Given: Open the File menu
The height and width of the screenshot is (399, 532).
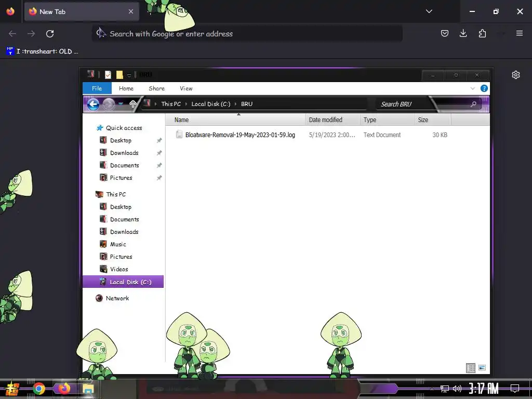Looking at the screenshot, I should pos(97,88).
